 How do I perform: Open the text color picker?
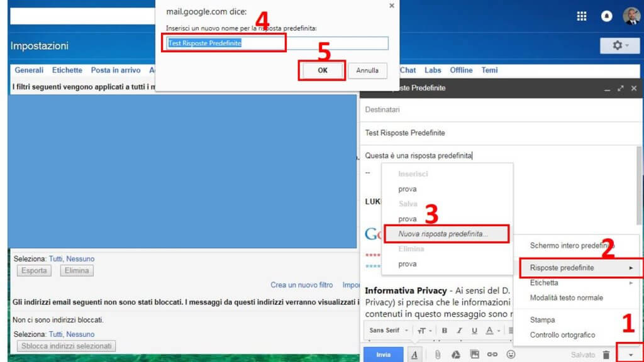492,331
